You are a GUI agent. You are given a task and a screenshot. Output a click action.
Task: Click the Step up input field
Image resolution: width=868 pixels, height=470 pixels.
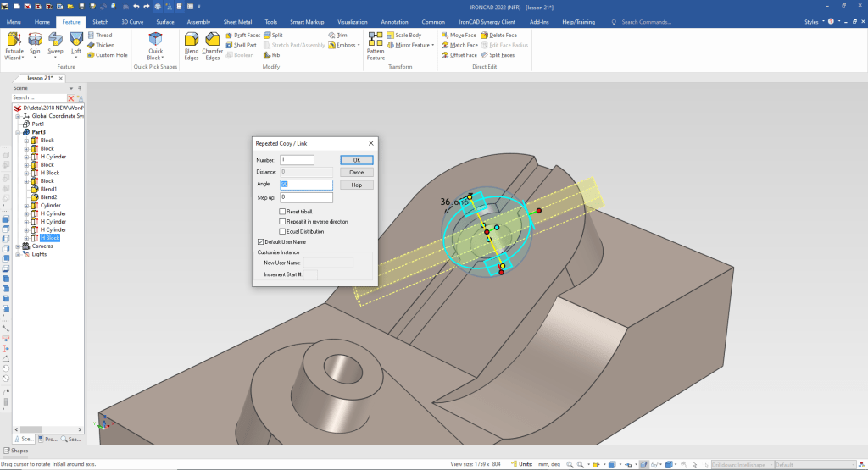pyautogui.click(x=306, y=197)
